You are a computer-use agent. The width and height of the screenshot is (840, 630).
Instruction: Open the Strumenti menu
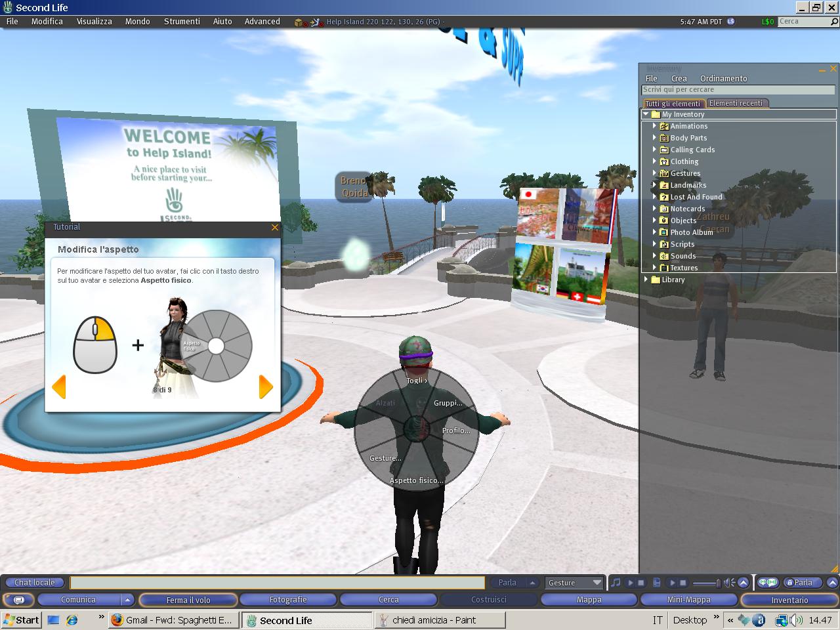pos(182,22)
